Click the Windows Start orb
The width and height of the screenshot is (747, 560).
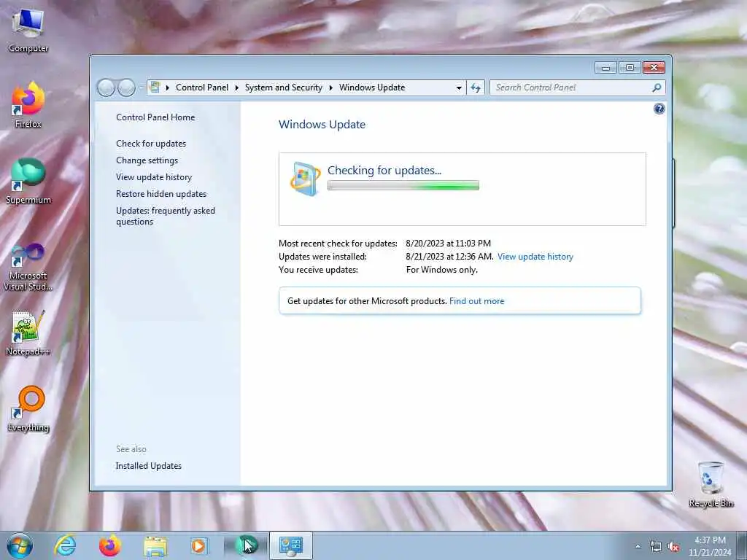click(20, 545)
